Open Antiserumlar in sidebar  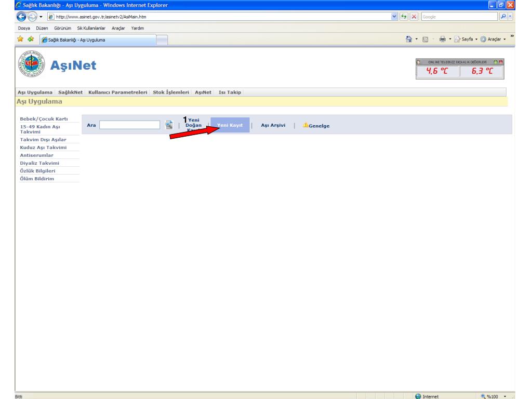coord(36,155)
